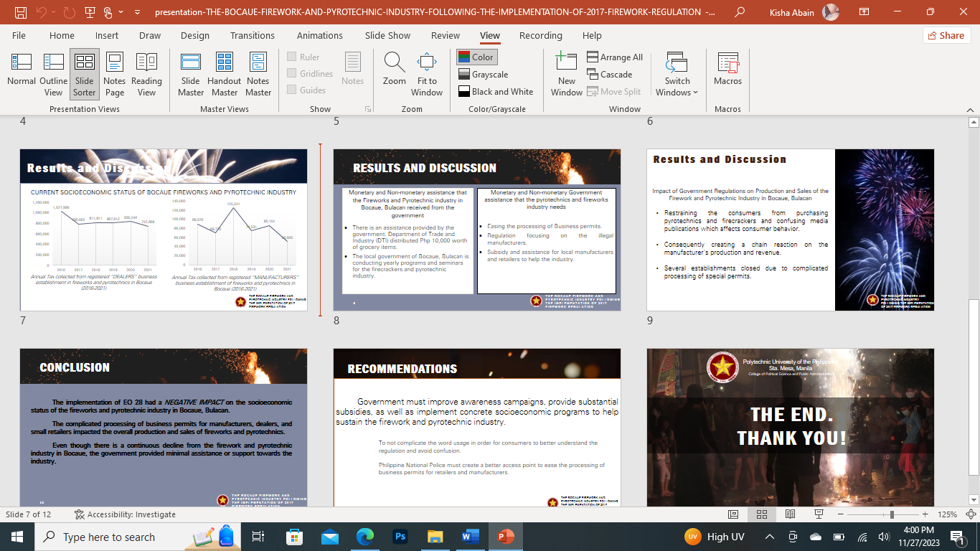Open Switch Windows dropdown

[677, 75]
